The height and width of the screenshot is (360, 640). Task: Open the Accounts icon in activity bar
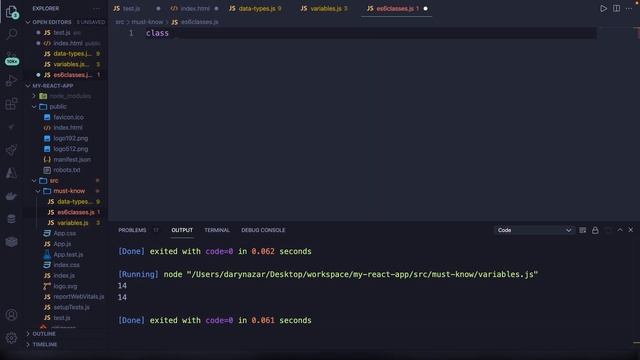point(11,315)
